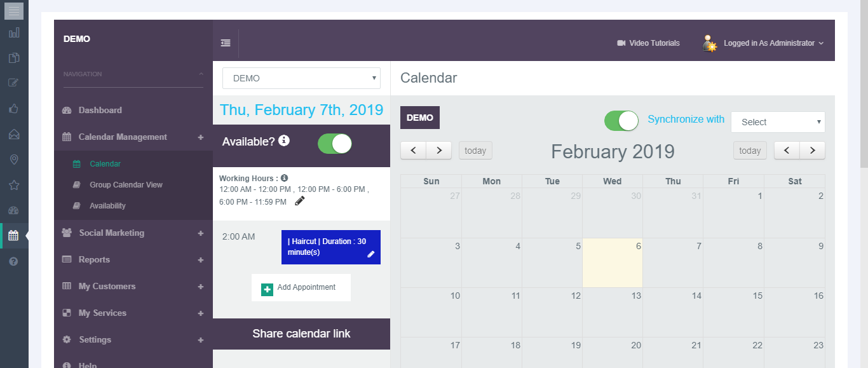The width and height of the screenshot is (868, 368).
Task: Click the bar chart icon in left rail
Action: click(x=14, y=32)
